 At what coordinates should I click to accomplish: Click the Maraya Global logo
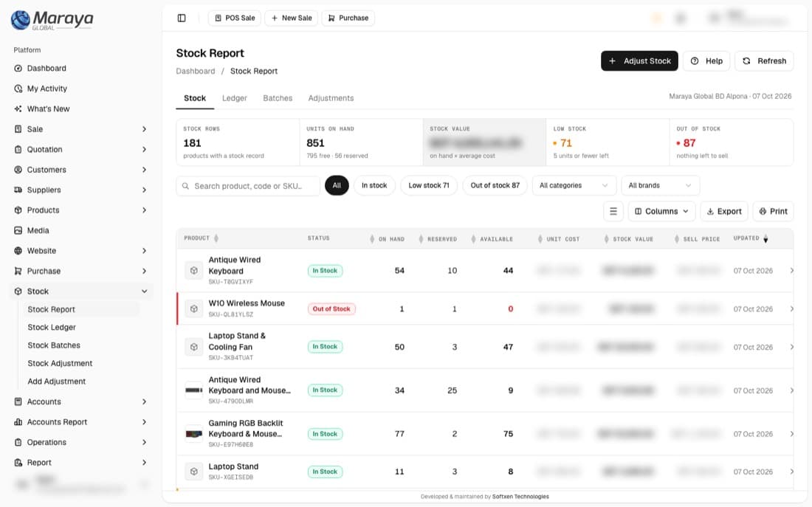52,20
